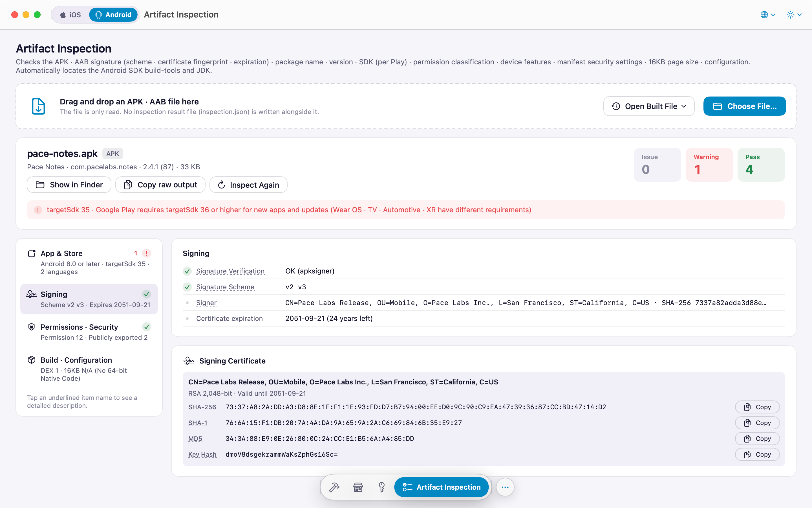
Task: Expand the Open Built File dropdown
Action: coord(648,106)
